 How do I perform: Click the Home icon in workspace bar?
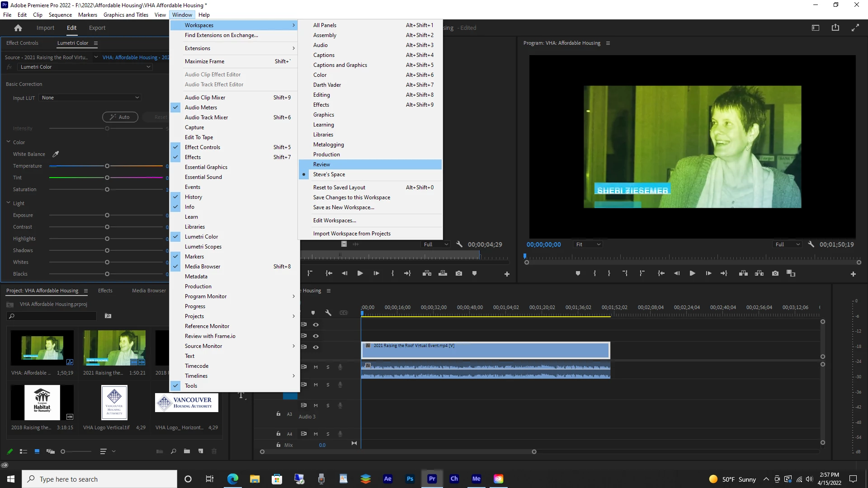click(x=18, y=28)
